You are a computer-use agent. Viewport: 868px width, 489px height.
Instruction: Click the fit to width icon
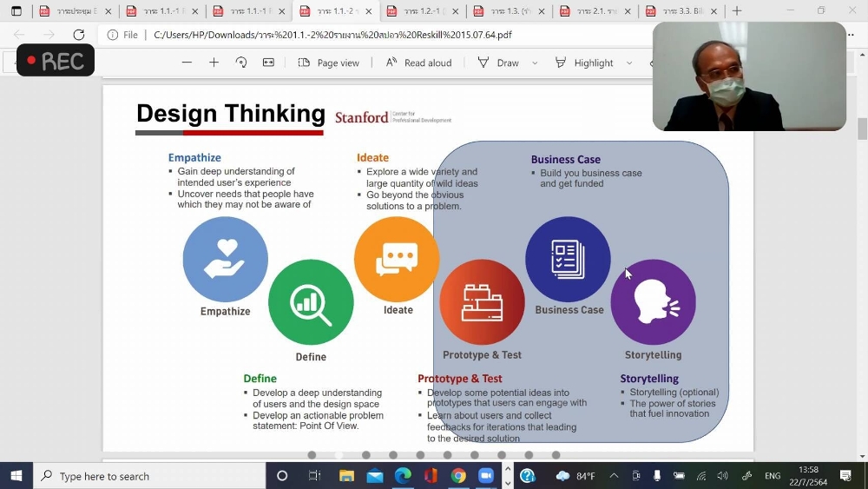pyautogui.click(x=268, y=63)
